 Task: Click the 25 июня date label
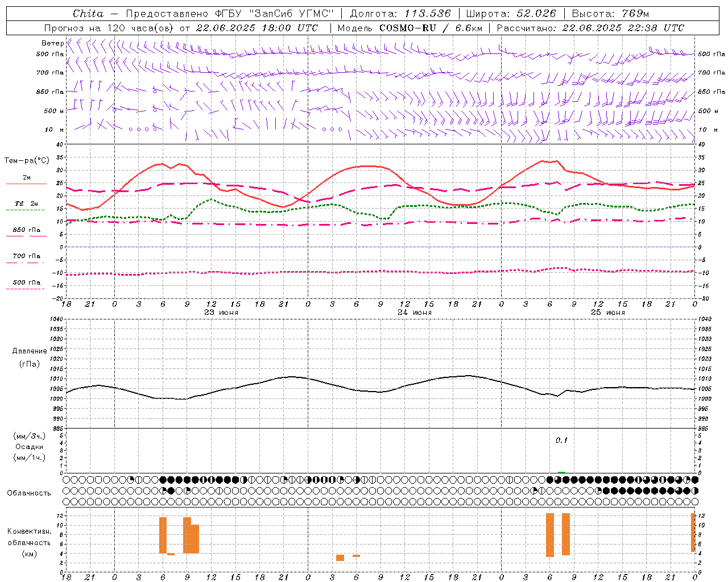point(607,313)
